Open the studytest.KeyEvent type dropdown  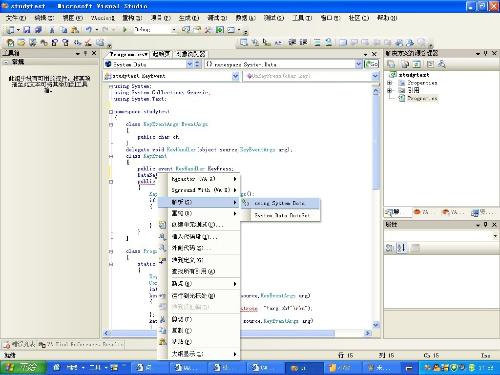[235, 76]
